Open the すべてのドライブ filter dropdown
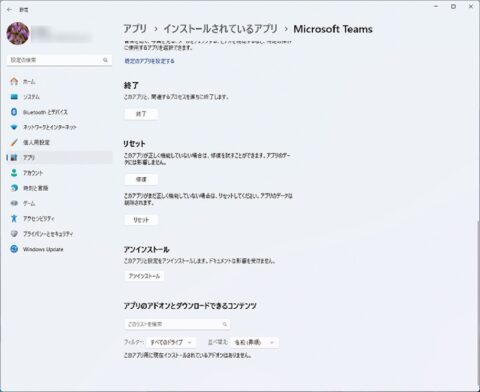The height and width of the screenshot is (392, 480). click(x=171, y=342)
